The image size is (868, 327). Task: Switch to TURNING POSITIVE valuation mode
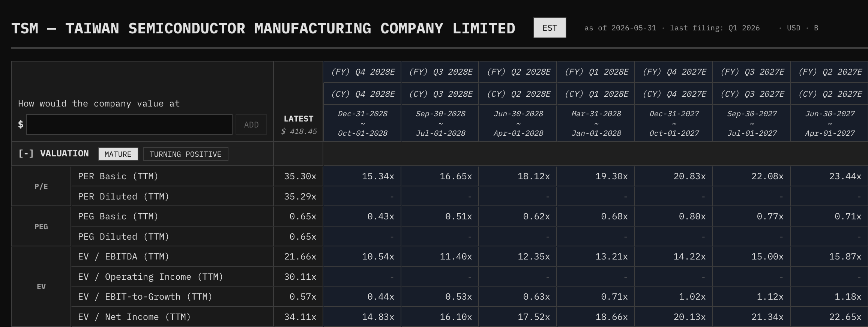[185, 154]
